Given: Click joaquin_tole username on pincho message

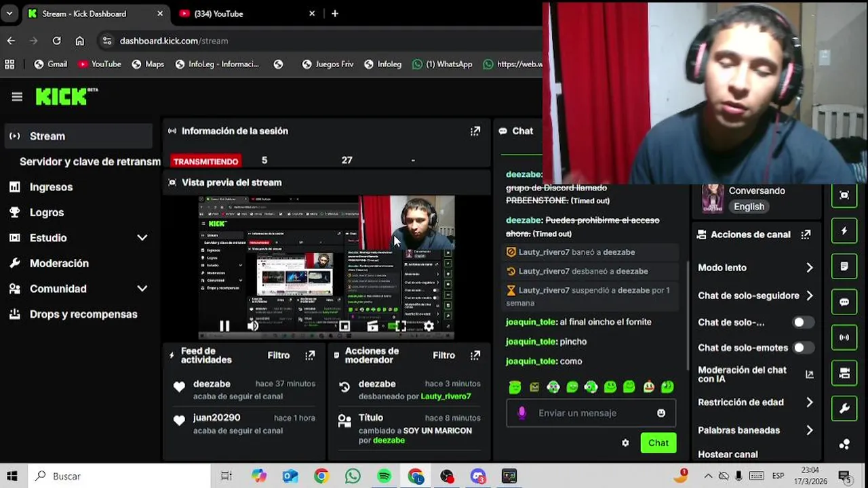Looking at the screenshot, I should pos(531,342).
